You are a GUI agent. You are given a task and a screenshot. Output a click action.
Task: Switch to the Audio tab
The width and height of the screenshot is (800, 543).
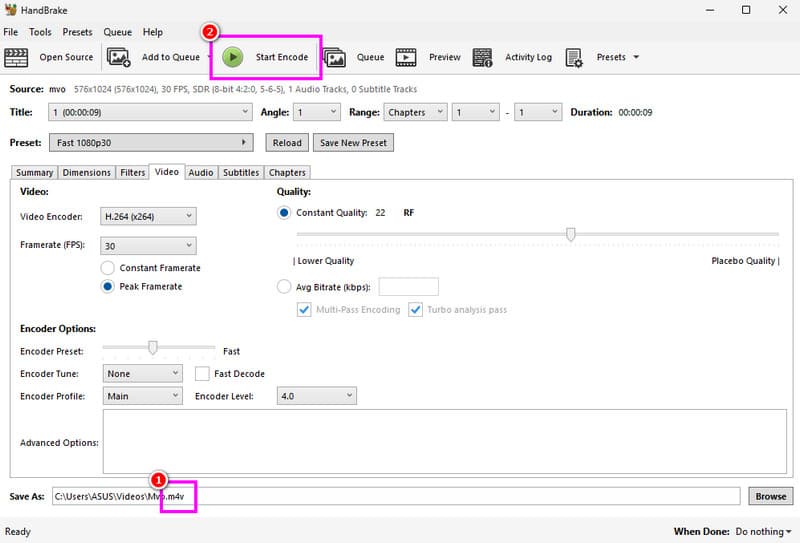[200, 172]
